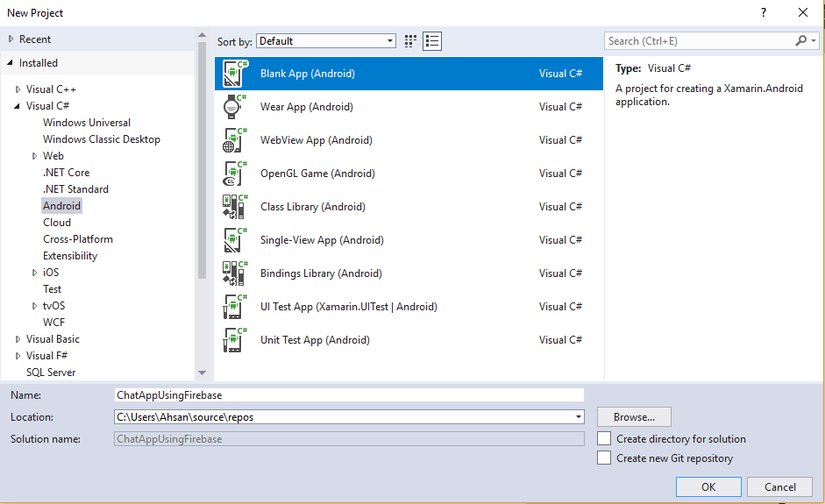Open the Sort by Default dropdown
Viewport: 825px width, 504px height.
tap(326, 41)
